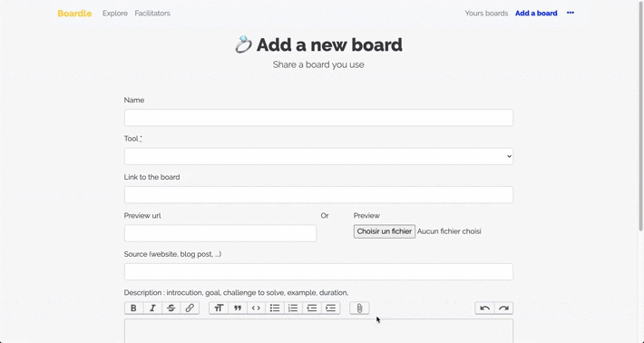Toggle heading text size
The height and width of the screenshot is (343, 644).
(x=219, y=309)
